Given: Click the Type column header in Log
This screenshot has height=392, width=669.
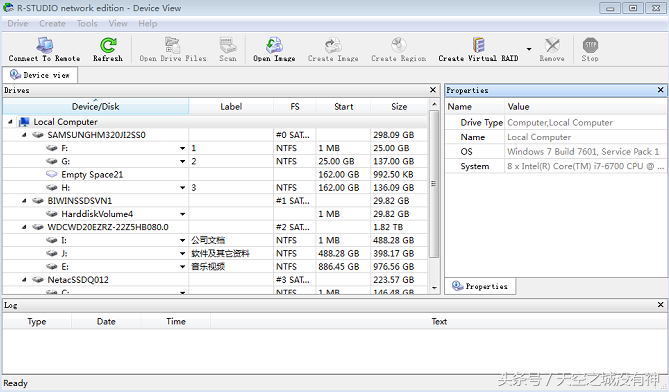Looking at the screenshot, I should click(37, 322).
